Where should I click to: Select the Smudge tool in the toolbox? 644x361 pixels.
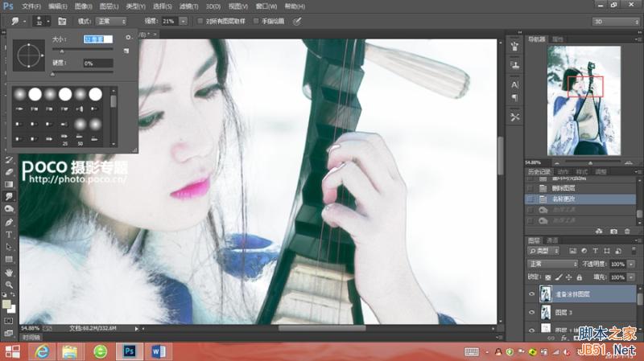point(9,197)
